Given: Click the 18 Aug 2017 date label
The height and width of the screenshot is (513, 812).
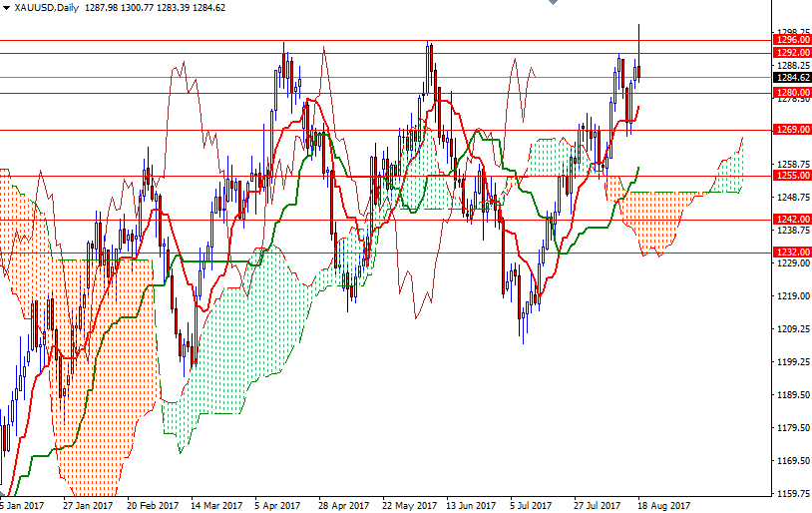Looking at the screenshot, I should (x=664, y=505).
